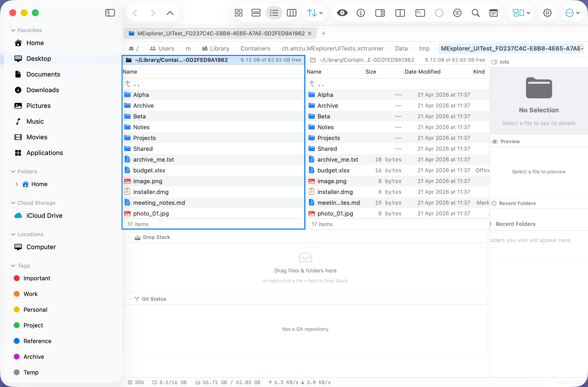
Task: Click the window list toolbar icon
Action: [494, 13]
